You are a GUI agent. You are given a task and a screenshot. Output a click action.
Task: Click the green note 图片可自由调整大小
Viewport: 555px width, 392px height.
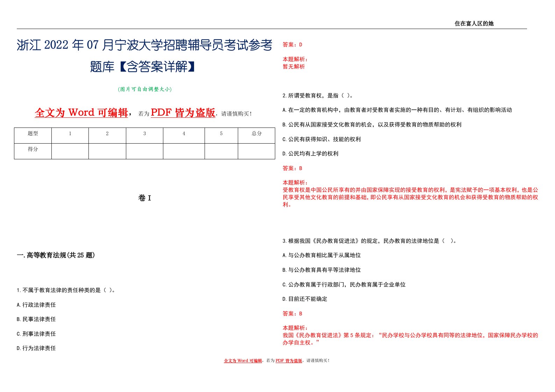pyautogui.click(x=145, y=89)
